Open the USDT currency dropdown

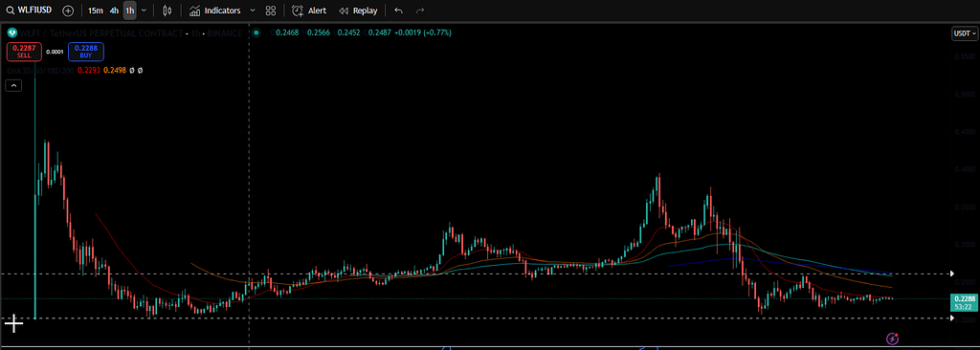(965, 33)
